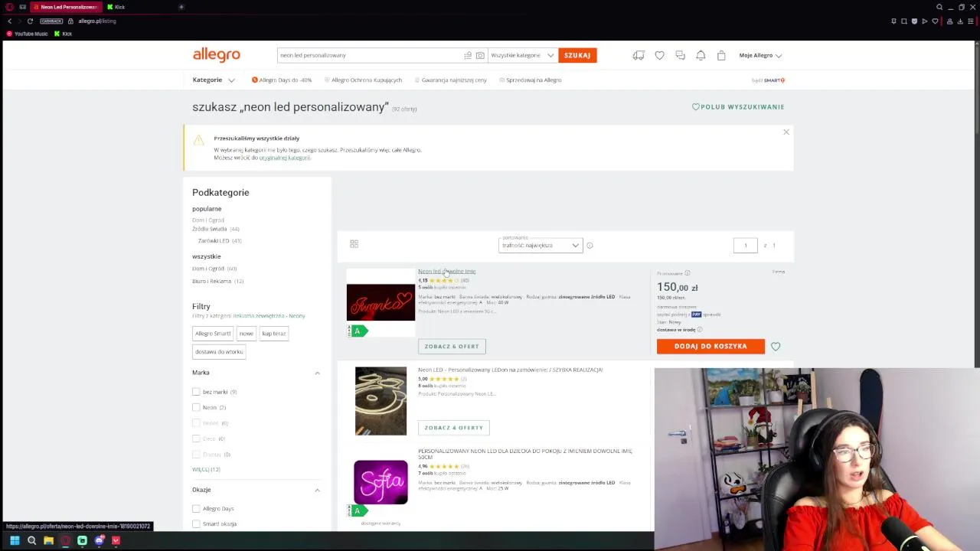This screenshot has height=551, width=980.
Task: Add 150,00 zł neon to favorites heart
Action: [x=776, y=347]
